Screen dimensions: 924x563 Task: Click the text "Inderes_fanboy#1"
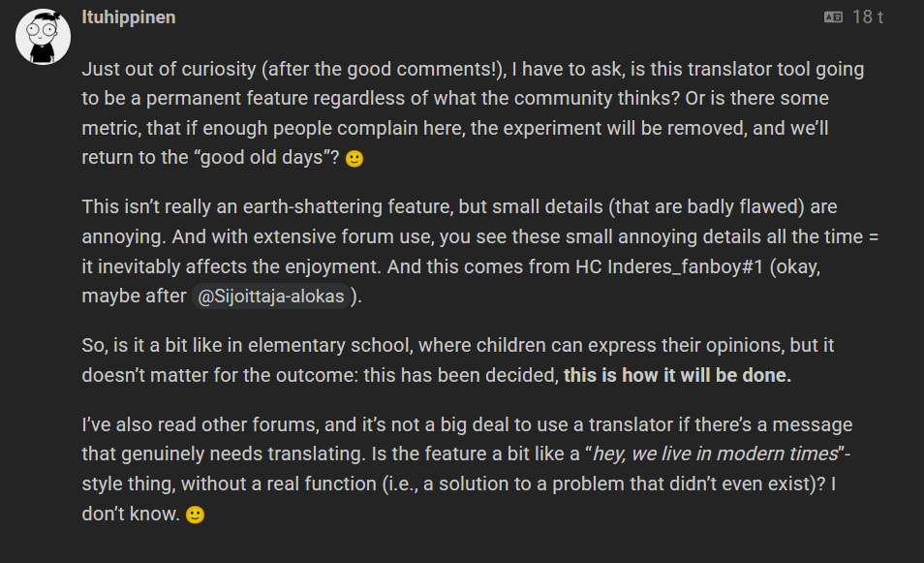676,268
